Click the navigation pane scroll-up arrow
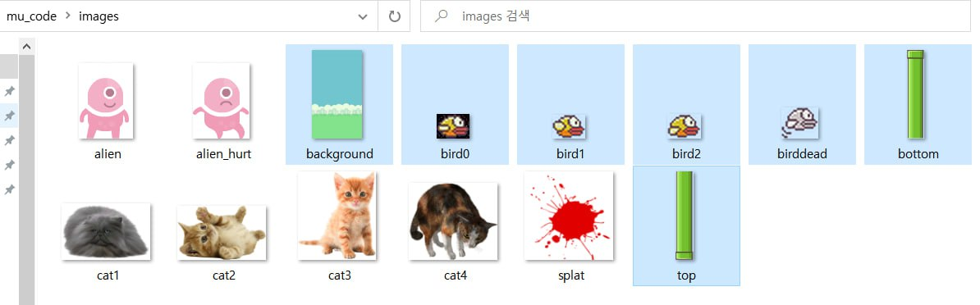Screen dimensions: 980x305 [27, 46]
